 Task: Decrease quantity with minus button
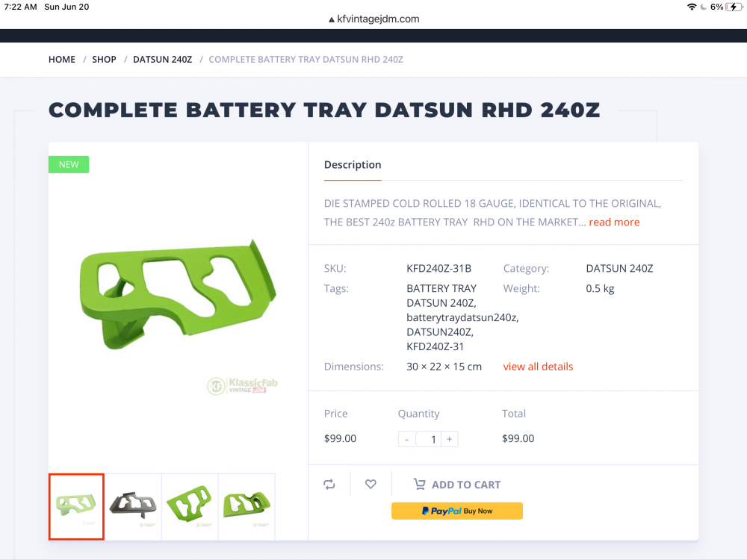[407, 439]
